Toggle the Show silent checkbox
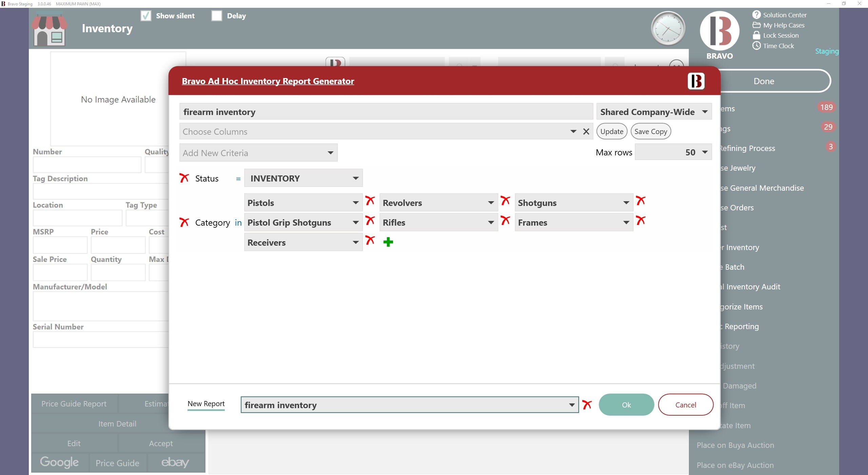This screenshot has width=868, height=475. [146, 16]
